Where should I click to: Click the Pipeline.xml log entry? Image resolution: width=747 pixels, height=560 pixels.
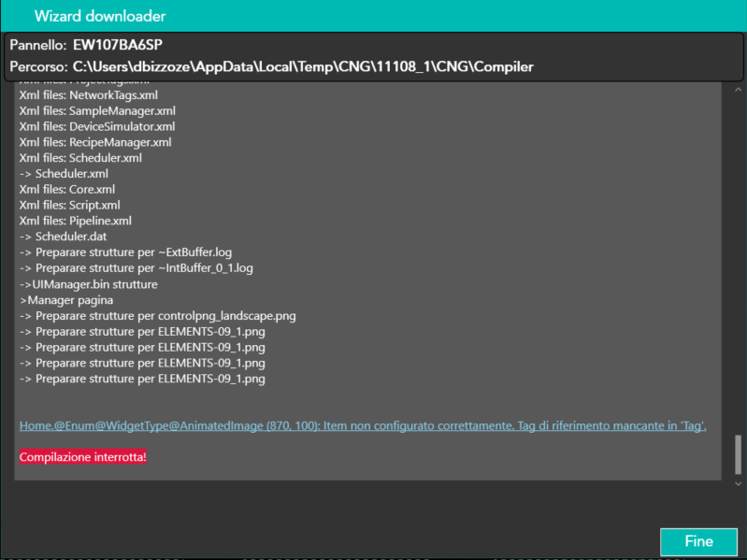pyautogui.click(x=76, y=221)
